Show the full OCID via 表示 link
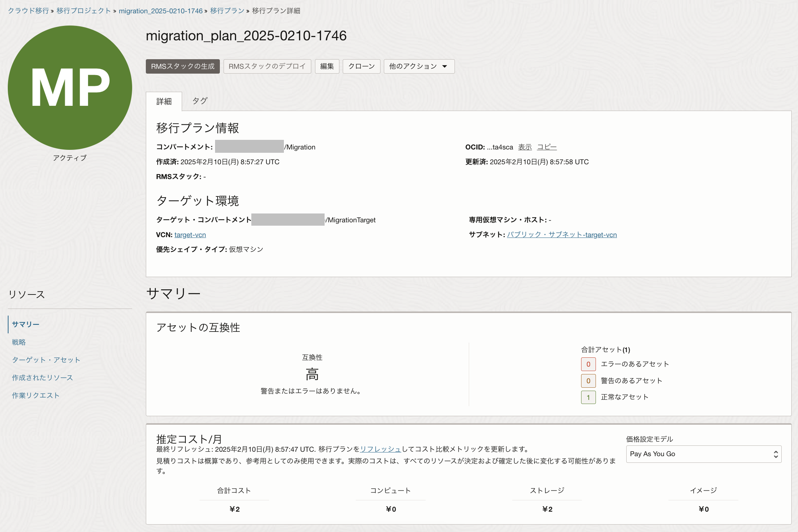 [x=524, y=147]
